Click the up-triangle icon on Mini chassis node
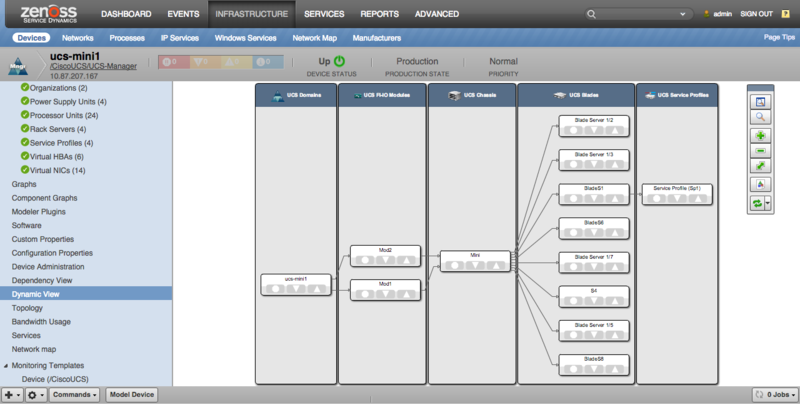 496,265
